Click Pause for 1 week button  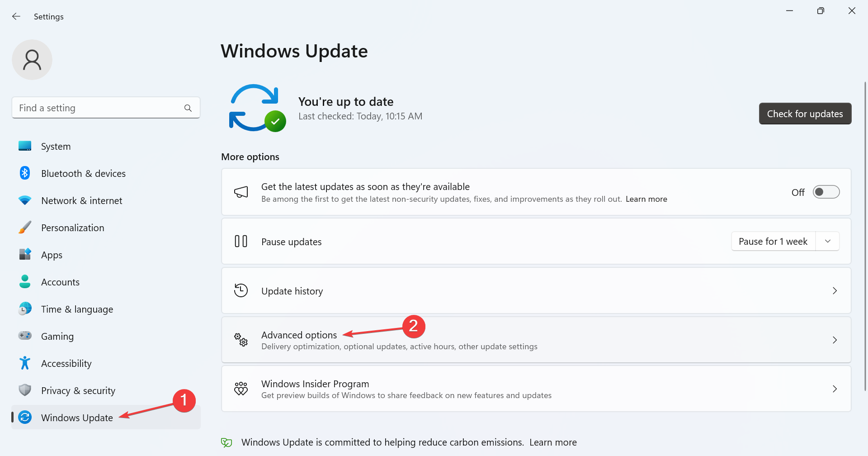[773, 241]
